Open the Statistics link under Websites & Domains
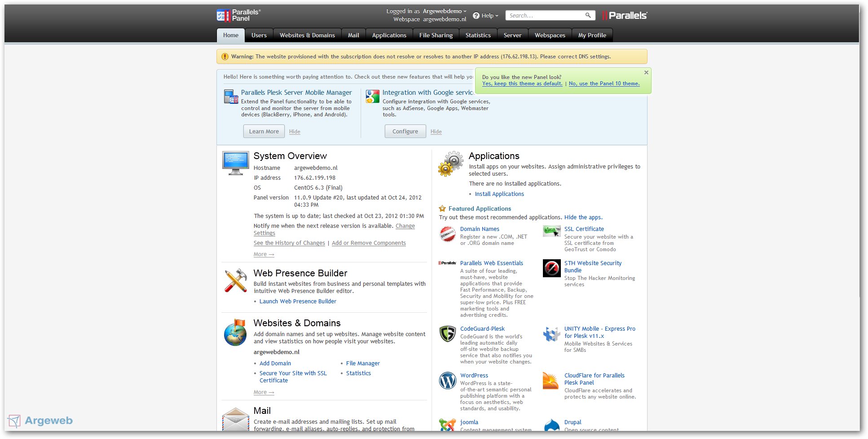This screenshot has width=868, height=439. tap(358, 373)
